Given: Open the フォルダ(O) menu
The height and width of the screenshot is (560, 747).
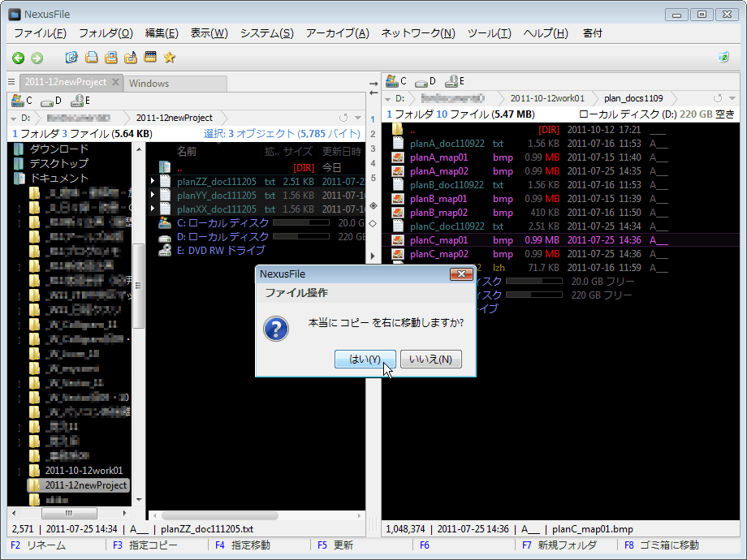Looking at the screenshot, I should 106,33.
